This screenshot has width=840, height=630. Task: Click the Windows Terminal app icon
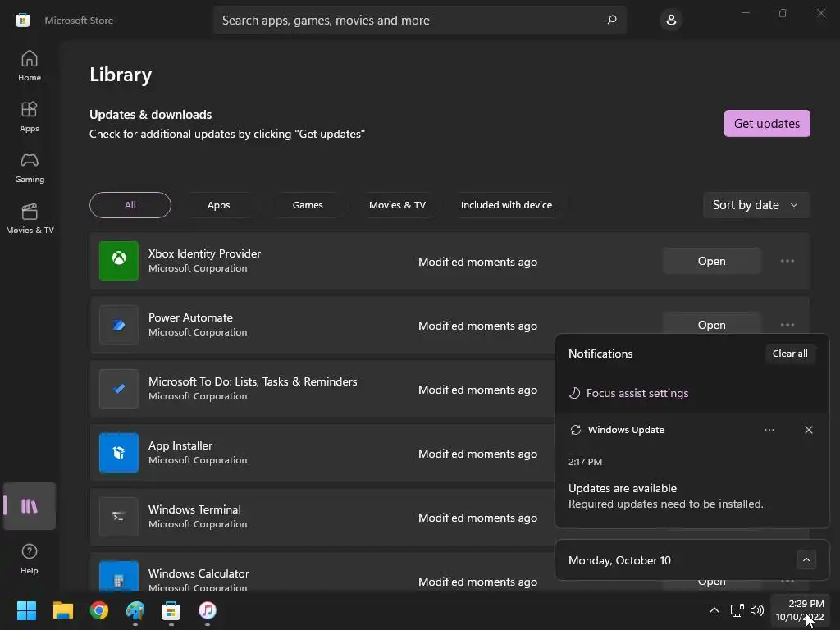click(119, 517)
